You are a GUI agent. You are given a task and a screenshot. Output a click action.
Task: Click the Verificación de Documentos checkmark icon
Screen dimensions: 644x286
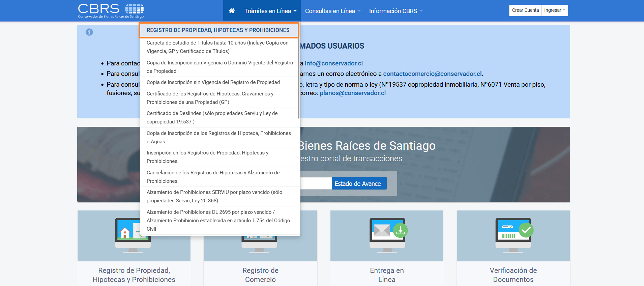[514, 233]
